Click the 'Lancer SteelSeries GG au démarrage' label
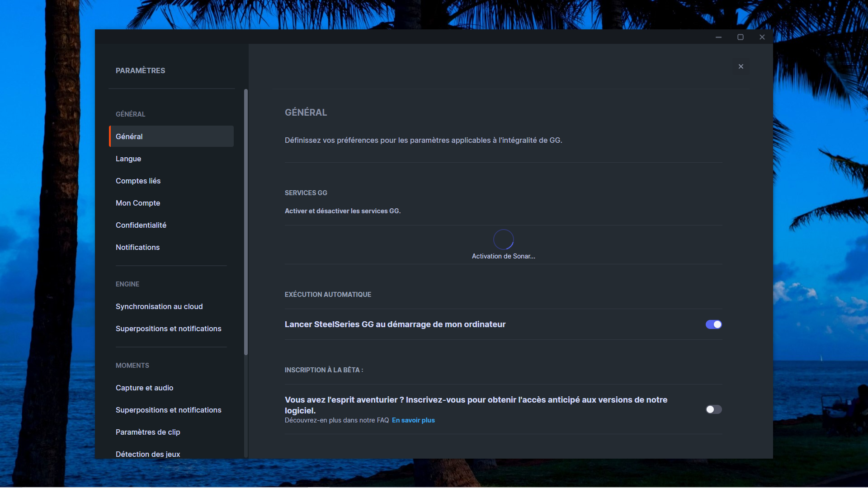Viewport: 868px width, 488px height. pyautogui.click(x=395, y=324)
